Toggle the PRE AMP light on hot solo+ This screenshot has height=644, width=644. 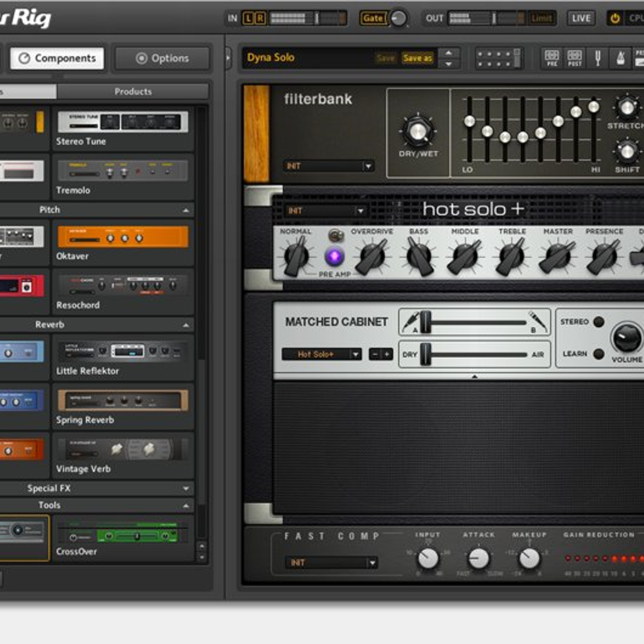point(334,257)
